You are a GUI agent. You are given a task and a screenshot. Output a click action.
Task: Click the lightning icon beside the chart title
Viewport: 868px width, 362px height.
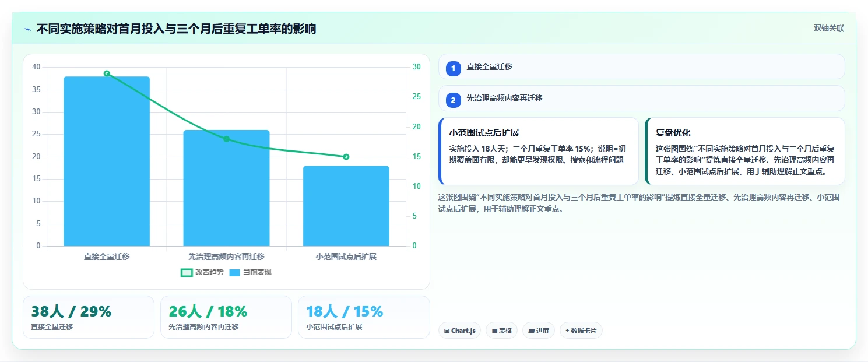[28, 29]
